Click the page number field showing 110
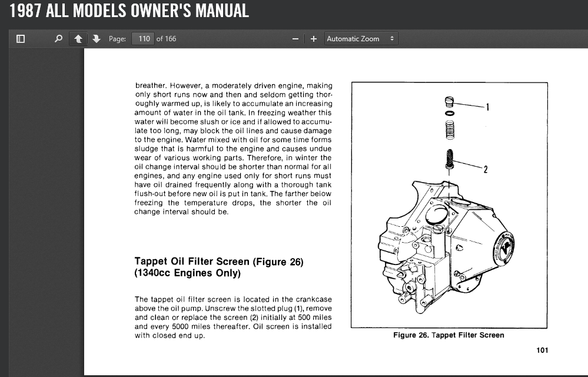The height and width of the screenshot is (377, 588). pyautogui.click(x=143, y=39)
